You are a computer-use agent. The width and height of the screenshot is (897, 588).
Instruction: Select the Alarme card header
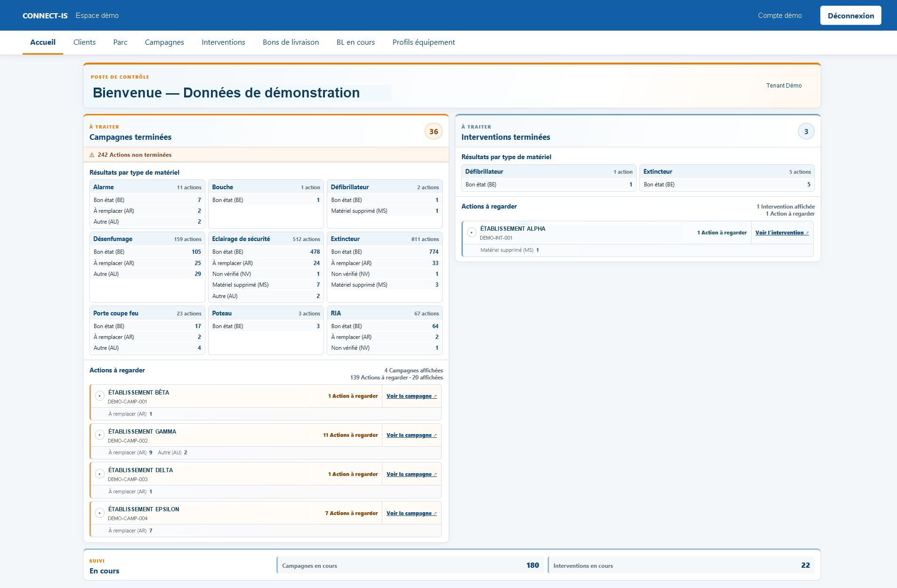[147, 187]
